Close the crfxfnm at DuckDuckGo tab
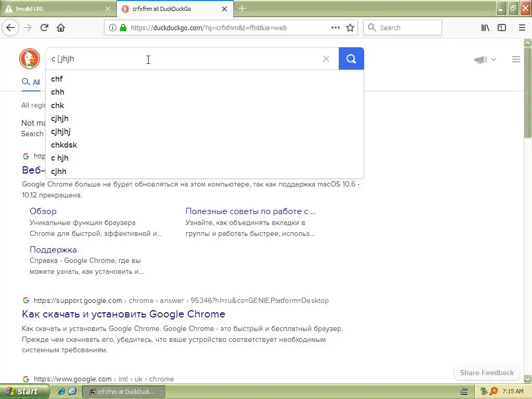The width and height of the screenshot is (532, 399). [224, 9]
